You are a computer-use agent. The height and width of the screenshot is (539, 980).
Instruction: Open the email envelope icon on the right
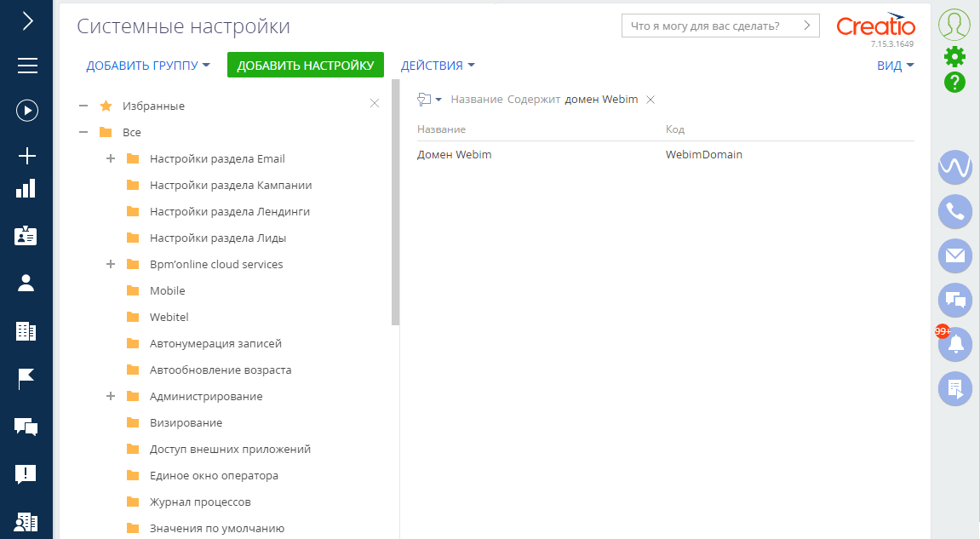(x=954, y=255)
